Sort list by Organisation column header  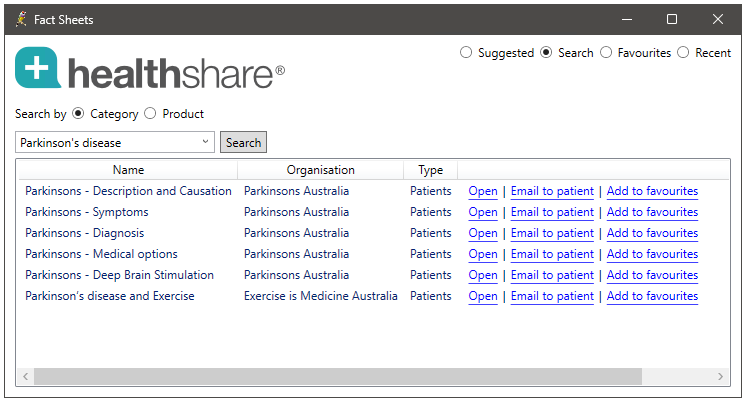[321, 170]
